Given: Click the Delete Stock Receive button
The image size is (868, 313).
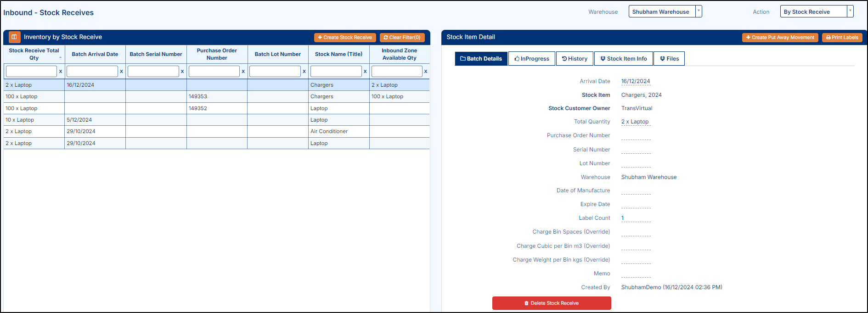Looking at the screenshot, I should click(551, 303).
